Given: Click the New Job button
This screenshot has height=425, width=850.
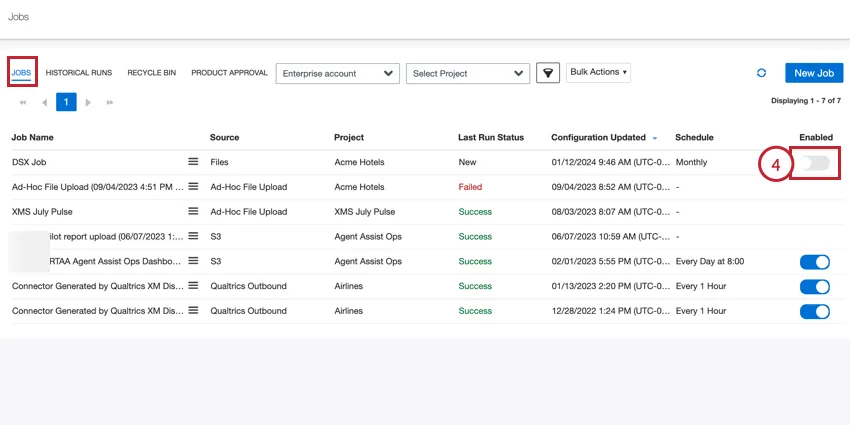Looking at the screenshot, I should [813, 73].
